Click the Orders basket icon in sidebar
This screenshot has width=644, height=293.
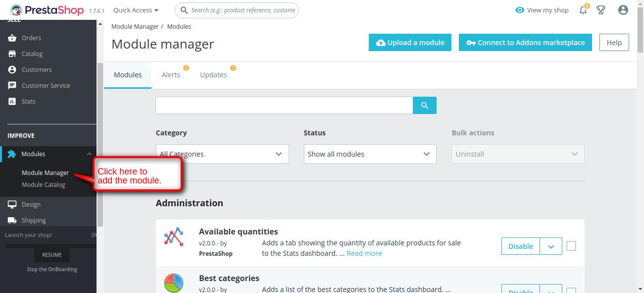pyautogui.click(x=12, y=38)
